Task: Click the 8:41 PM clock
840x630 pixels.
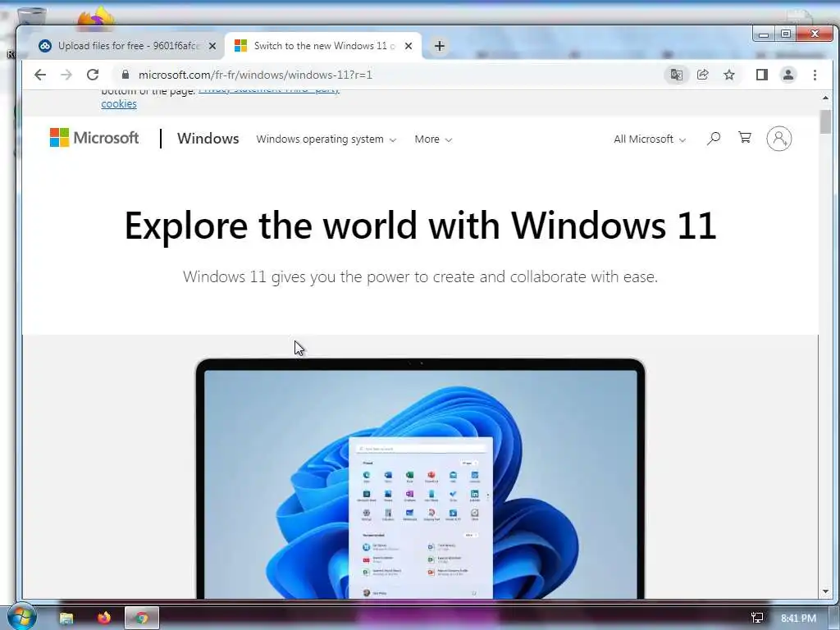Action: pyautogui.click(x=798, y=619)
